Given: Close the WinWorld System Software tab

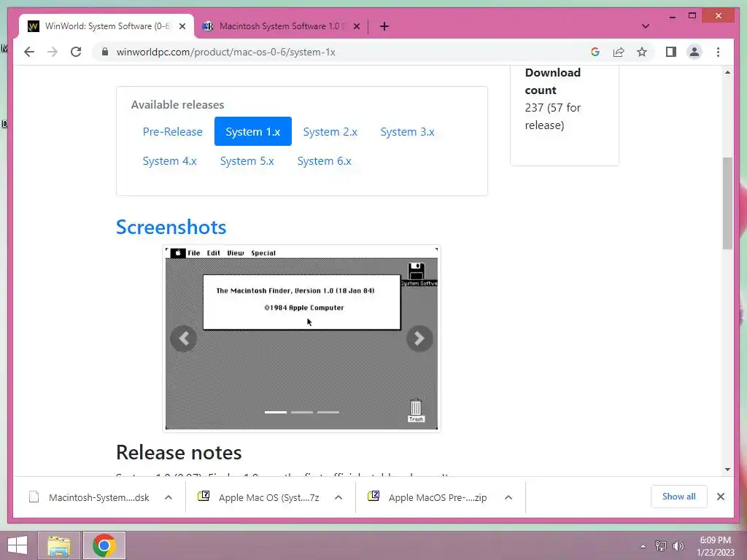Looking at the screenshot, I should (x=182, y=27).
